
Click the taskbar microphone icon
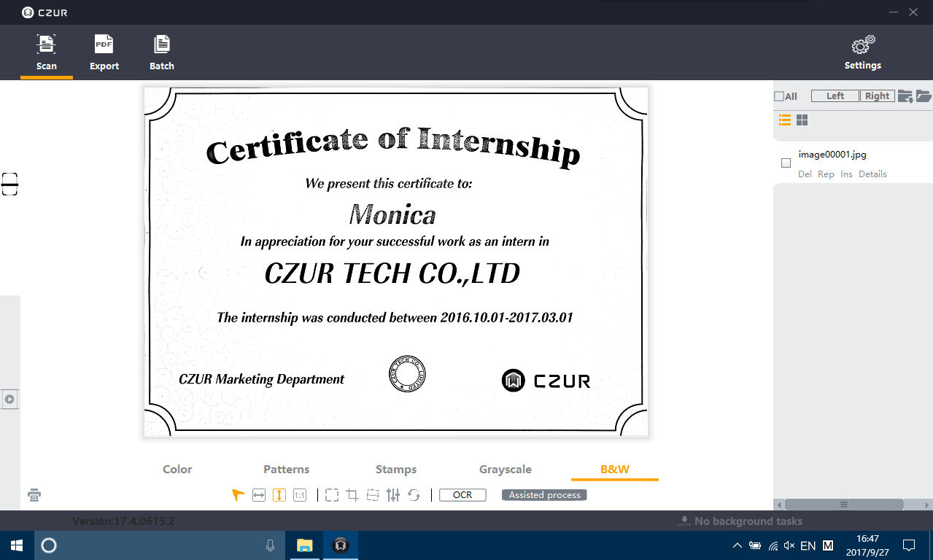coord(271,545)
